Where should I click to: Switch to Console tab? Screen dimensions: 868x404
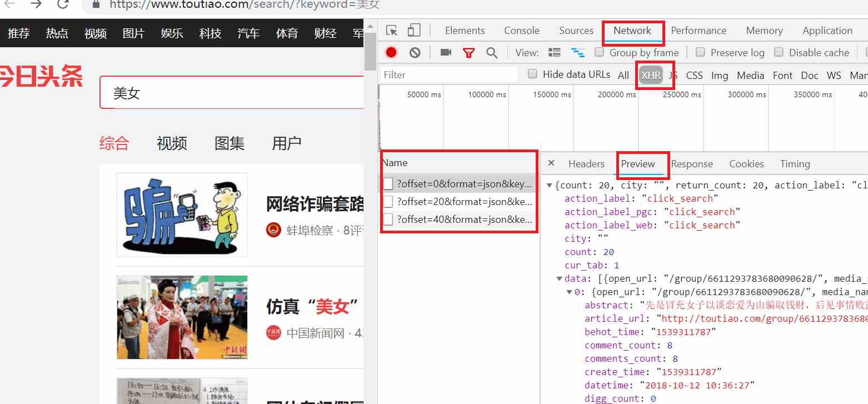(x=522, y=31)
